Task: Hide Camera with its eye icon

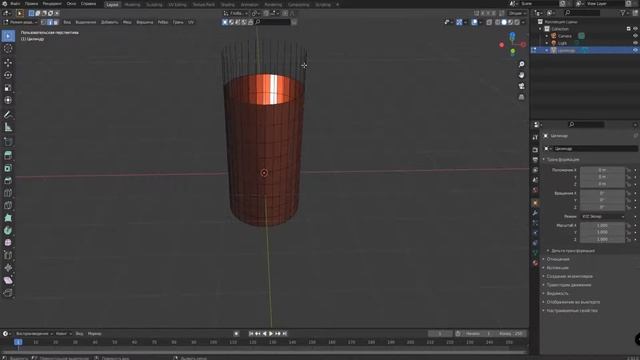Action: pos(635,36)
